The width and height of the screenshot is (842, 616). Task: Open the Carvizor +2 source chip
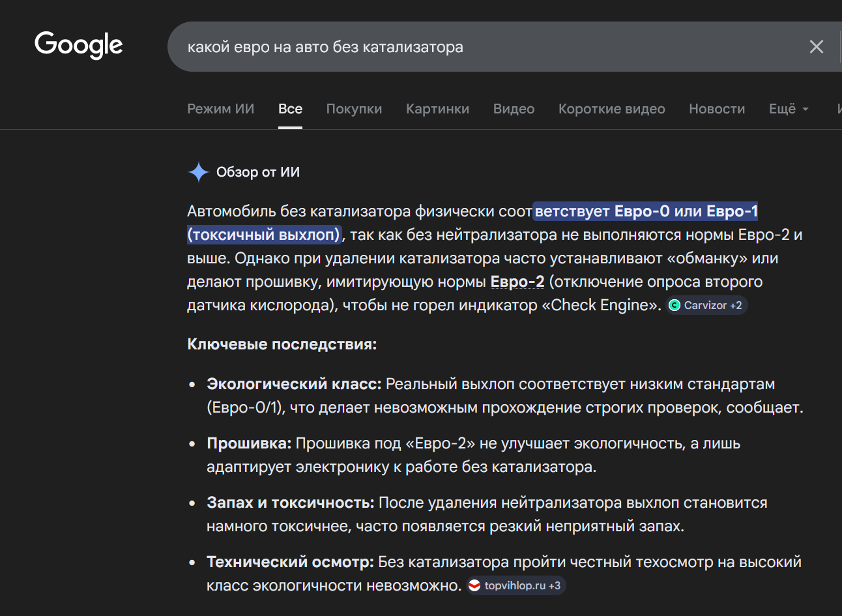[706, 305]
